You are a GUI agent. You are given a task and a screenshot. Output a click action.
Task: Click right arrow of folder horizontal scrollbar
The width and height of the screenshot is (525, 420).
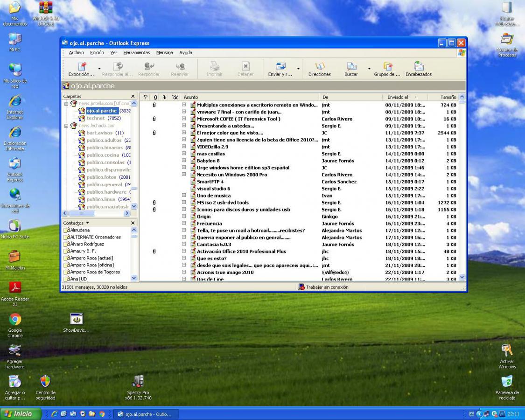pyautogui.click(x=127, y=213)
